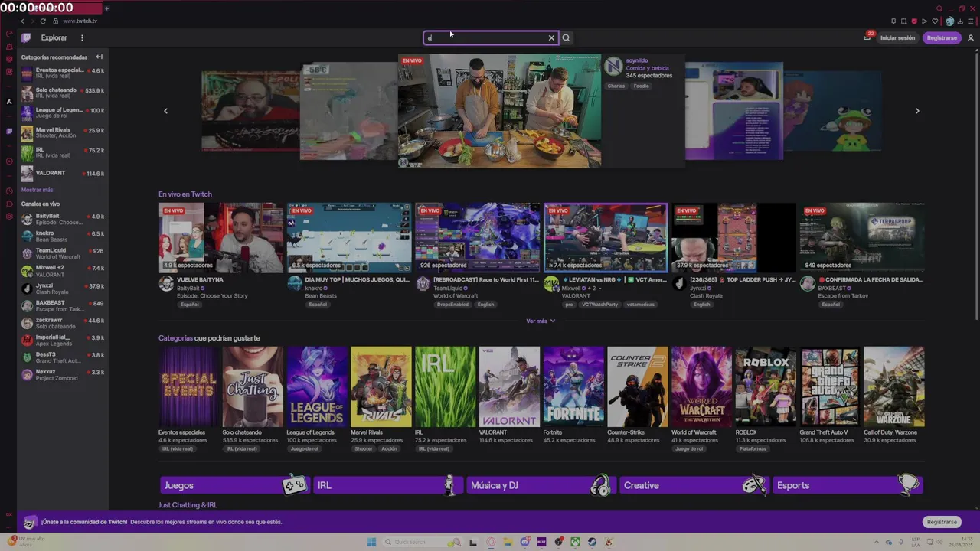Open the Just Chatting category cover

pos(253,386)
